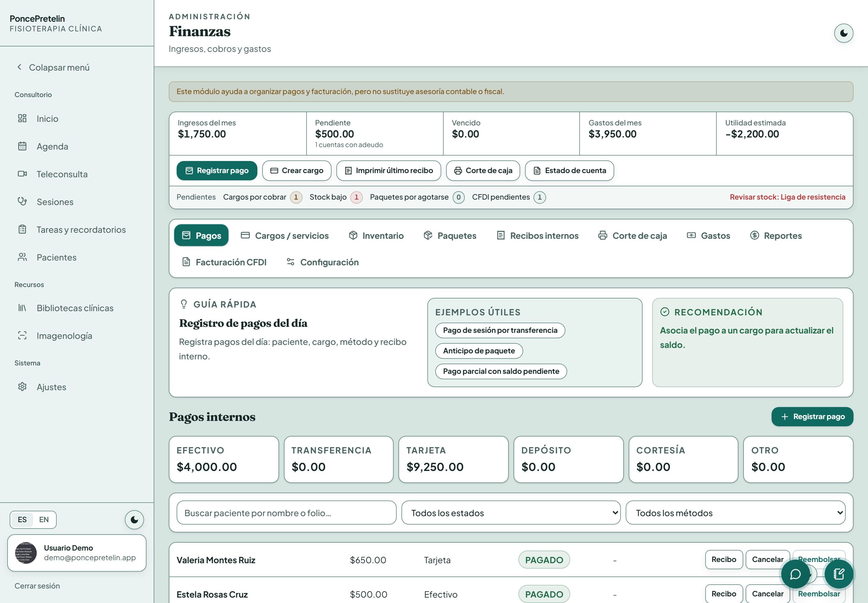Switch language to EN
Viewport: 868px width, 603px height.
pyautogui.click(x=44, y=519)
